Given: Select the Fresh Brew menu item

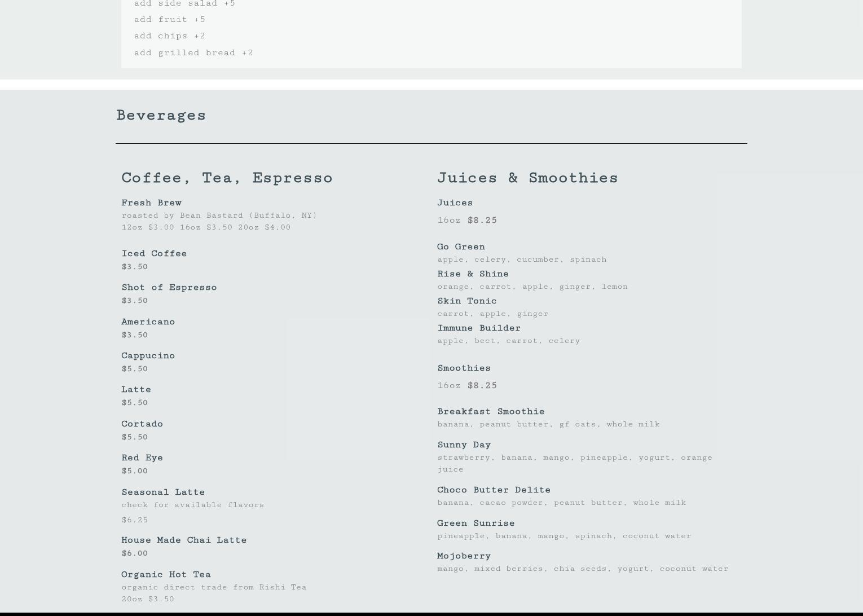Looking at the screenshot, I should (151, 203).
